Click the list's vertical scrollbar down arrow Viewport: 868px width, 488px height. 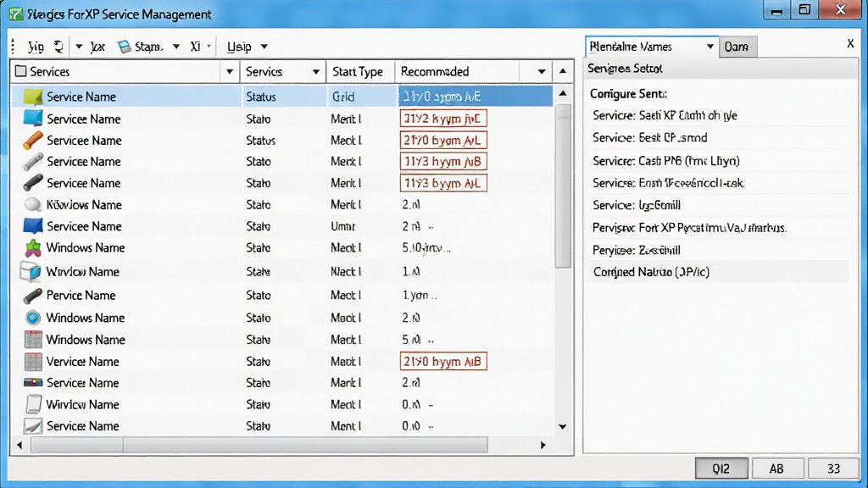[x=563, y=427]
